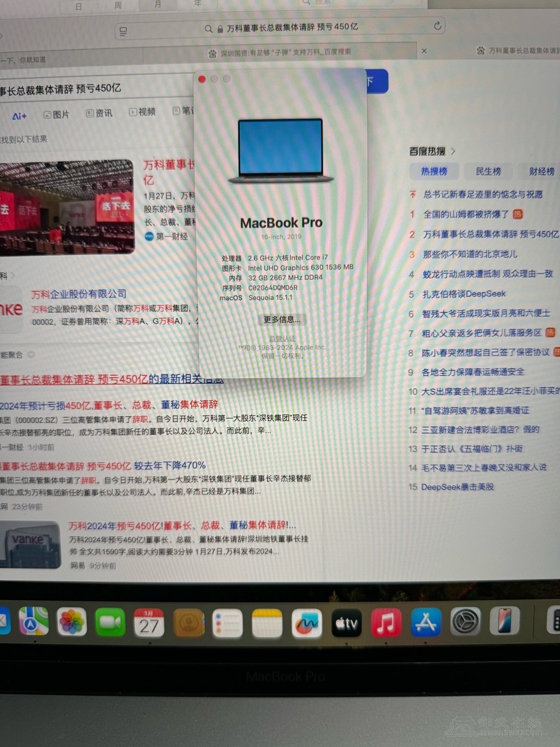560x747 pixels.
Task: Expand 百度热搜 via its chevron
Action: click(x=453, y=151)
